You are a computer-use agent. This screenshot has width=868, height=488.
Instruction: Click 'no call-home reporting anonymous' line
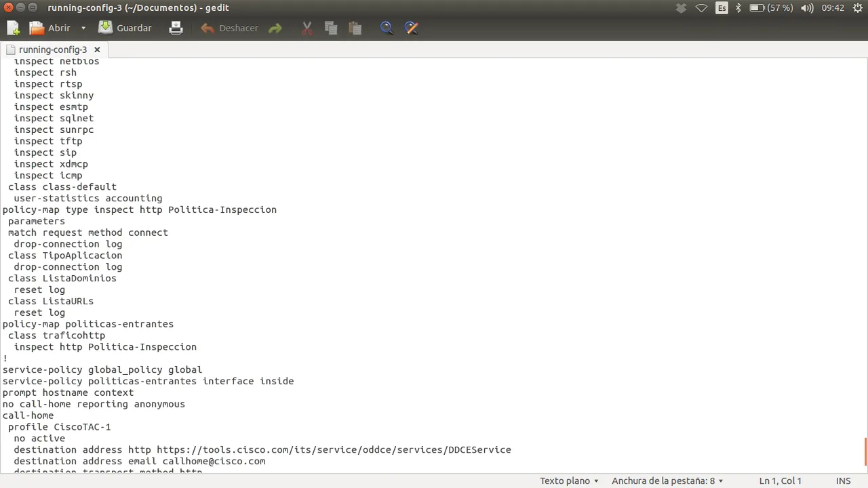(x=94, y=404)
